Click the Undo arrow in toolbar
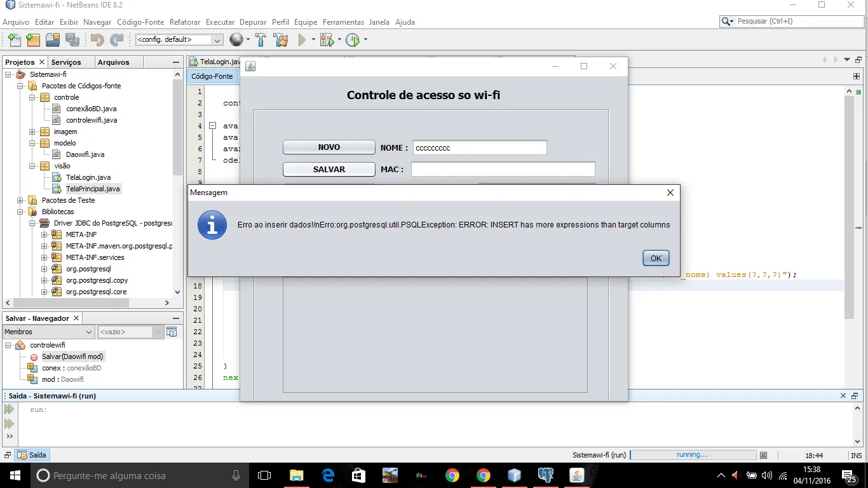This screenshot has width=868, height=488. point(97,39)
